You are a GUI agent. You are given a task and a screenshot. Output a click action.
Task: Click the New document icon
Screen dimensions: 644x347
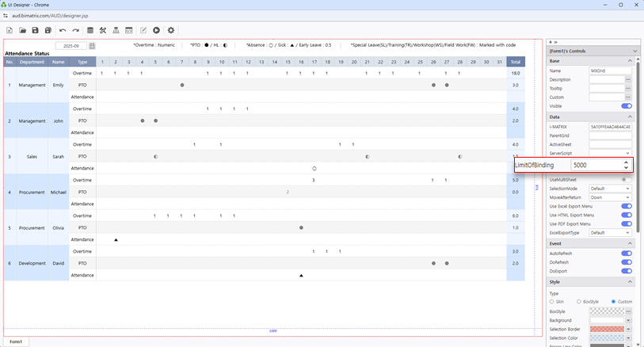pos(10,30)
